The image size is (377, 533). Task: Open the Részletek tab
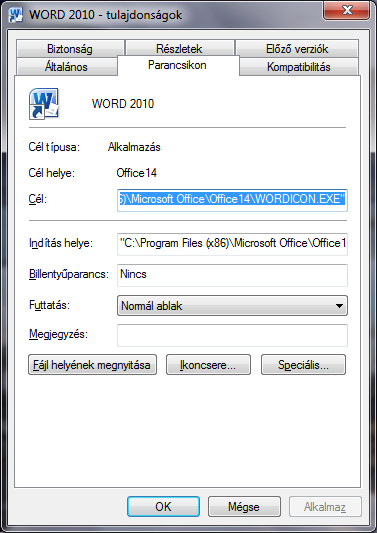coord(179,49)
